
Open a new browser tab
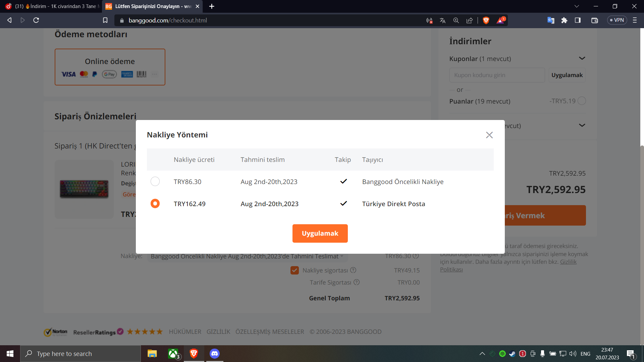point(212,6)
